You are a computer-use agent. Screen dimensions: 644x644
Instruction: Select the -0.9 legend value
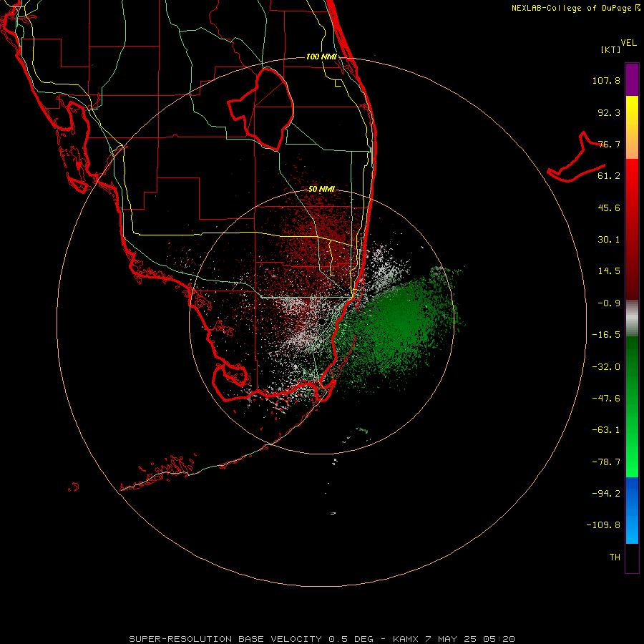click(609, 303)
